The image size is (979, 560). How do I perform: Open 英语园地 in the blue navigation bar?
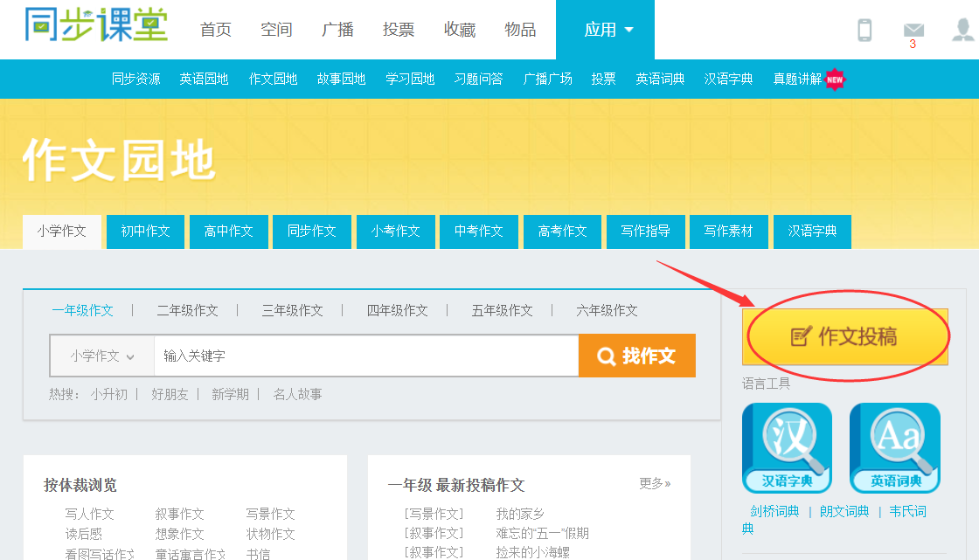click(204, 79)
